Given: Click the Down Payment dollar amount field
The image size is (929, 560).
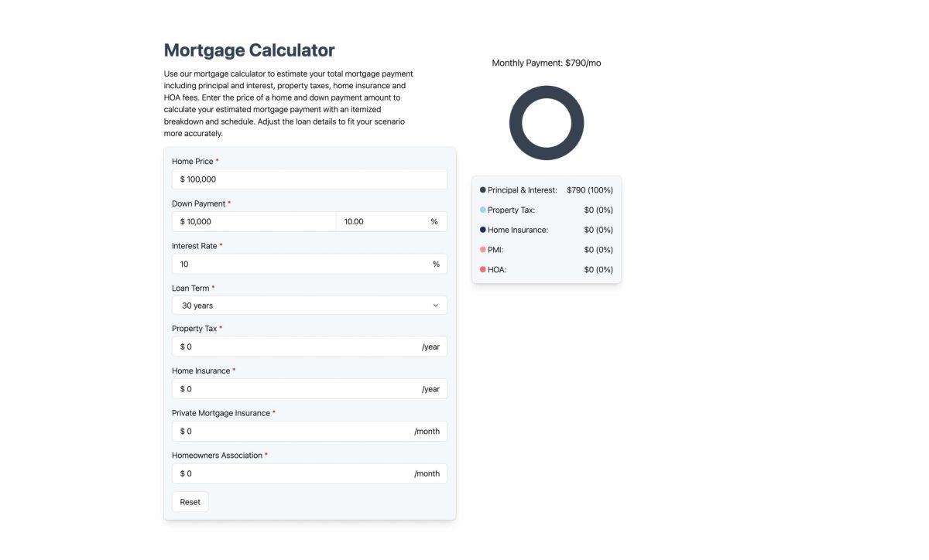Looking at the screenshot, I should click(254, 221).
